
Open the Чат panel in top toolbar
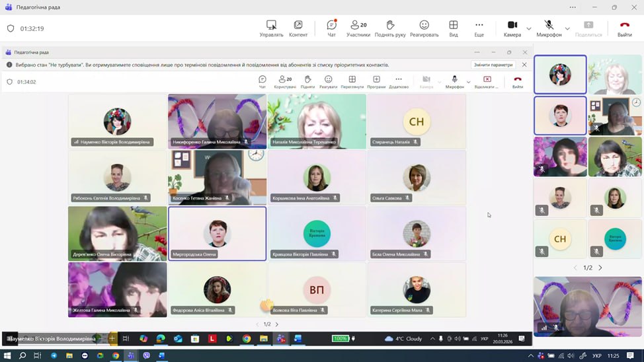pos(331,28)
